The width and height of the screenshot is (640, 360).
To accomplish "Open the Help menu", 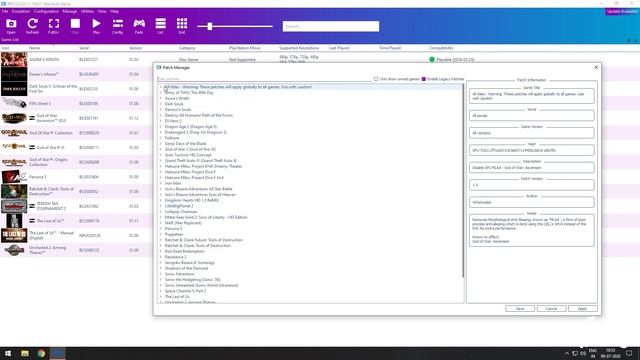I will 115,11.
